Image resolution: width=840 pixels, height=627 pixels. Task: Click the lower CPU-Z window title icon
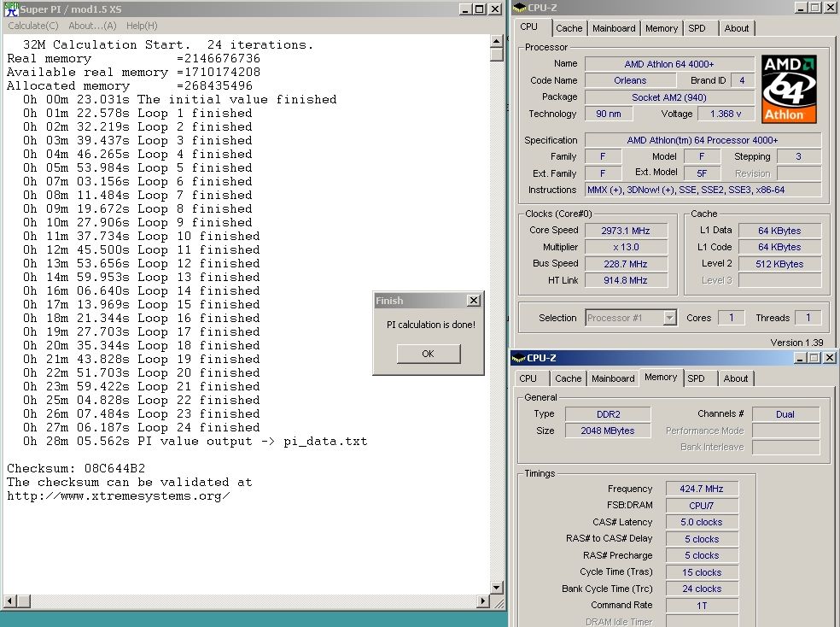pyautogui.click(x=518, y=358)
